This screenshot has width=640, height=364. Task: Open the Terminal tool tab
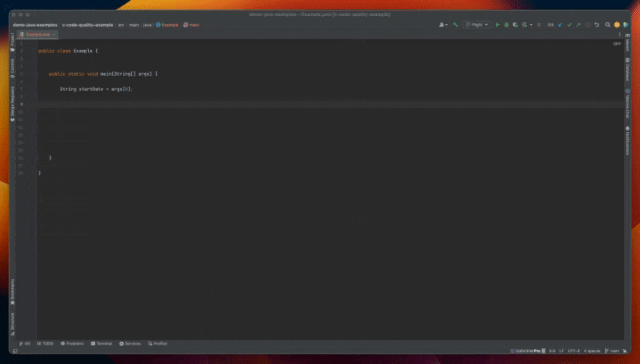coord(102,344)
